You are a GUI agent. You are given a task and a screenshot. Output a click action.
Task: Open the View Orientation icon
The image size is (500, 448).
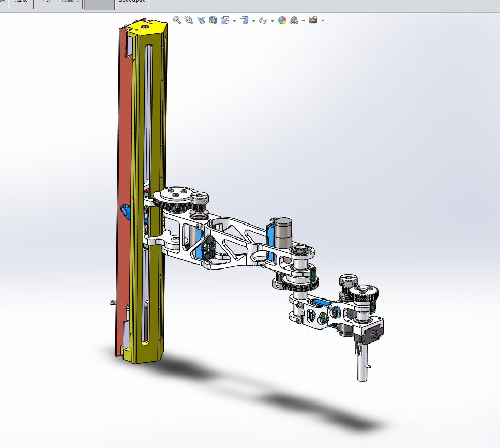click(x=225, y=20)
